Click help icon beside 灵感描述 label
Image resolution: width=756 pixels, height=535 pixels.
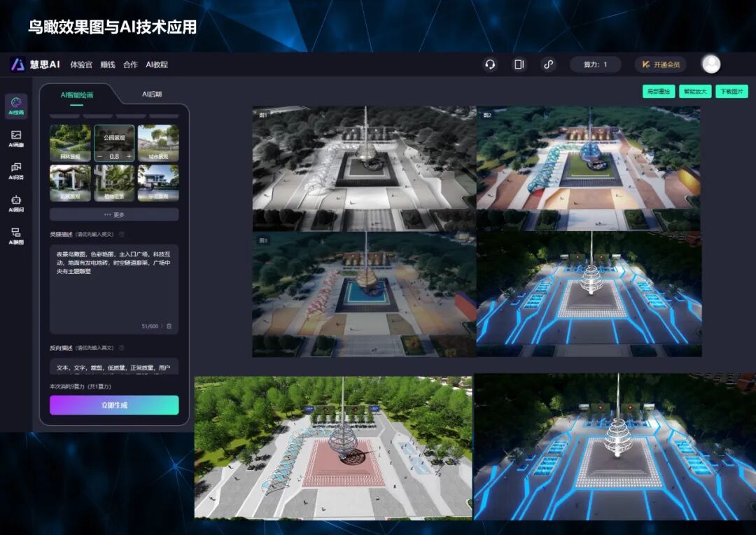click(x=122, y=234)
